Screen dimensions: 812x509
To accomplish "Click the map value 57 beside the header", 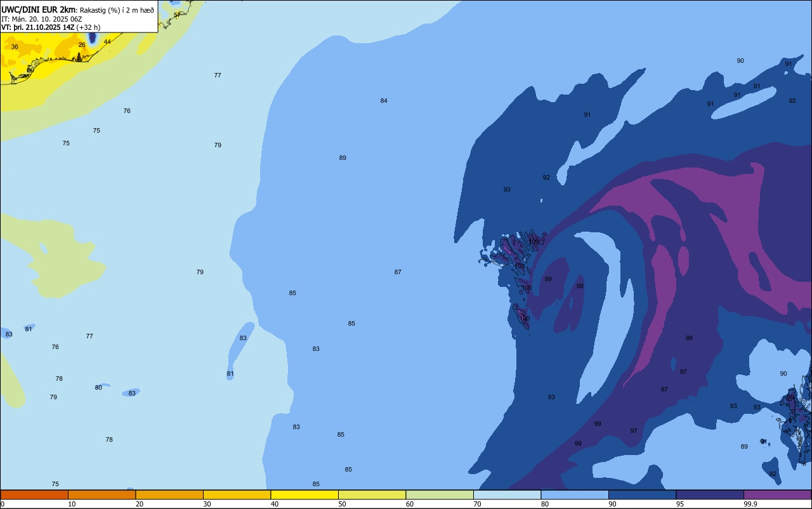I will pyautogui.click(x=177, y=15).
